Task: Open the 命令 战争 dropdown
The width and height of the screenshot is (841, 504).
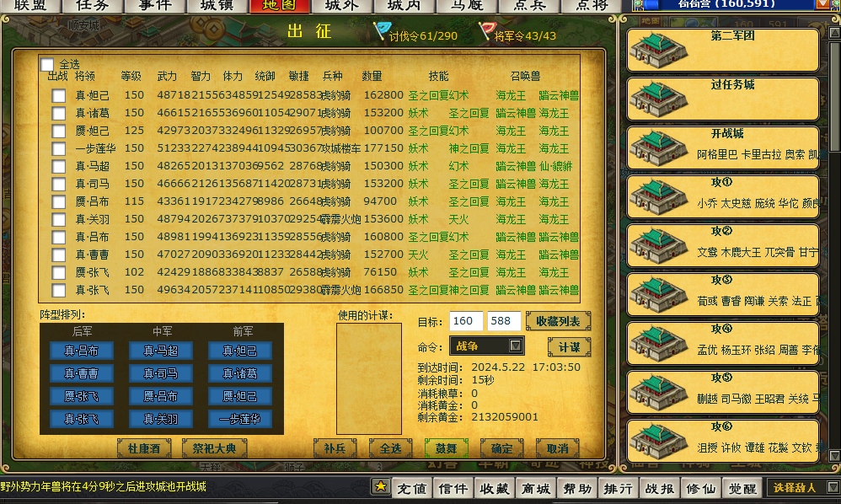Action: pos(486,346)
